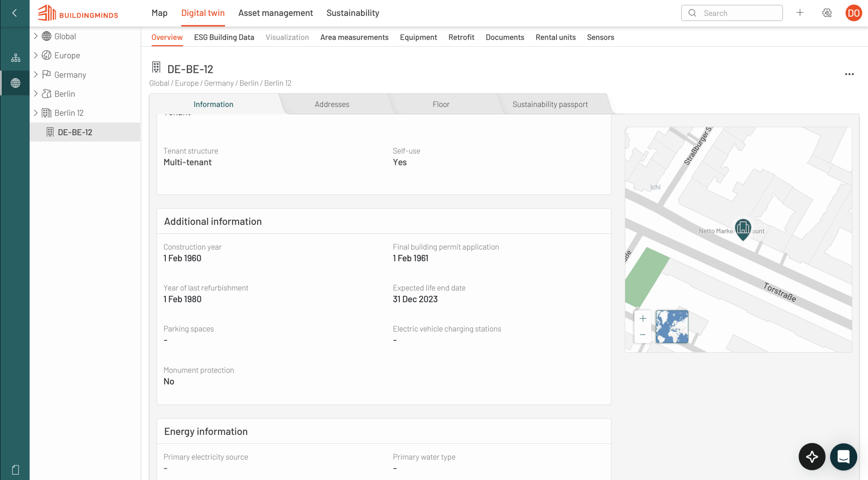Open the settings gear icon

[x=827, y=13]
